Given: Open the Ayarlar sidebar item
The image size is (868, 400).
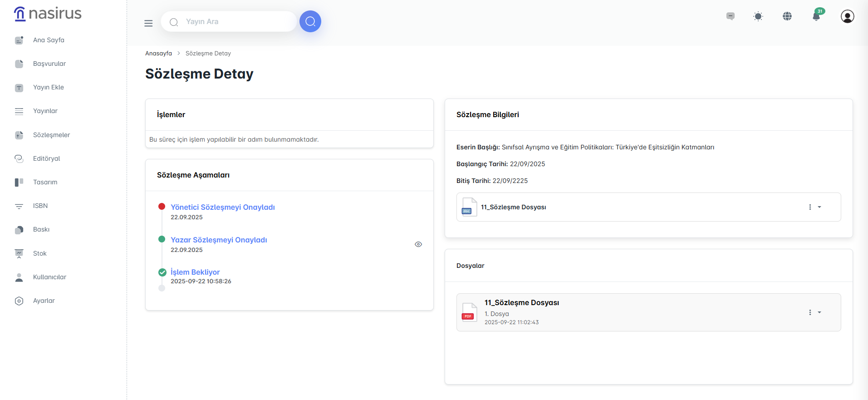Looking at the screenshot, I should click(x=44, y=301).
